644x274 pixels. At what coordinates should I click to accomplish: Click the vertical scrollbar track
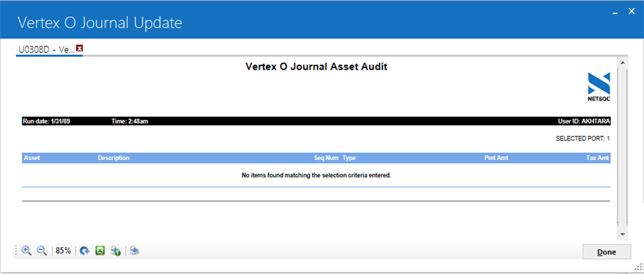622,148
